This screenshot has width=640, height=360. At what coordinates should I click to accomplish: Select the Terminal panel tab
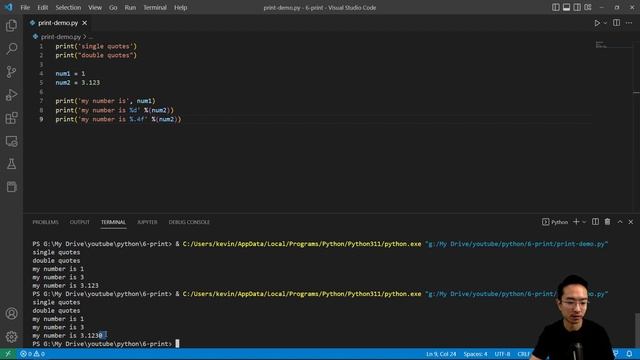(x=113, y=222)
